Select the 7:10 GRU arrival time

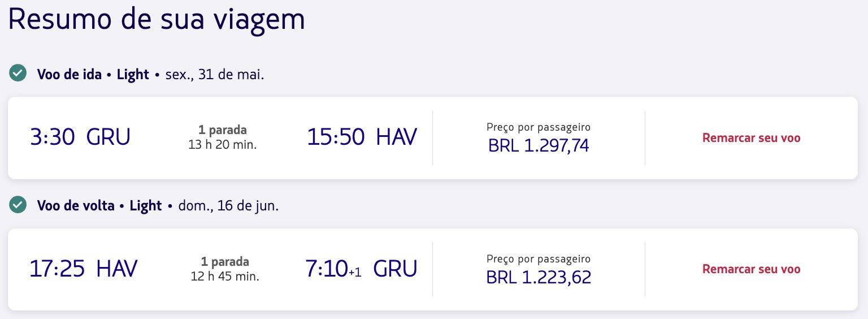tap(362, 269)
